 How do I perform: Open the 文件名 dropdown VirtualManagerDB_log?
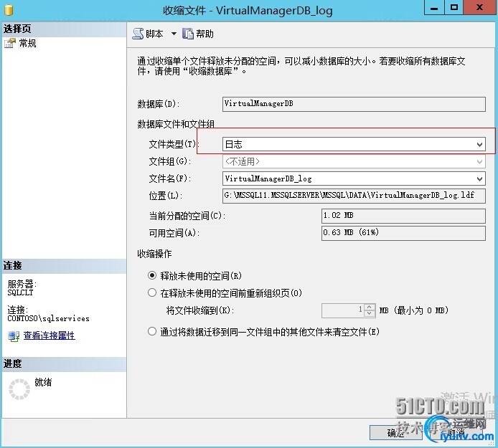354,178
